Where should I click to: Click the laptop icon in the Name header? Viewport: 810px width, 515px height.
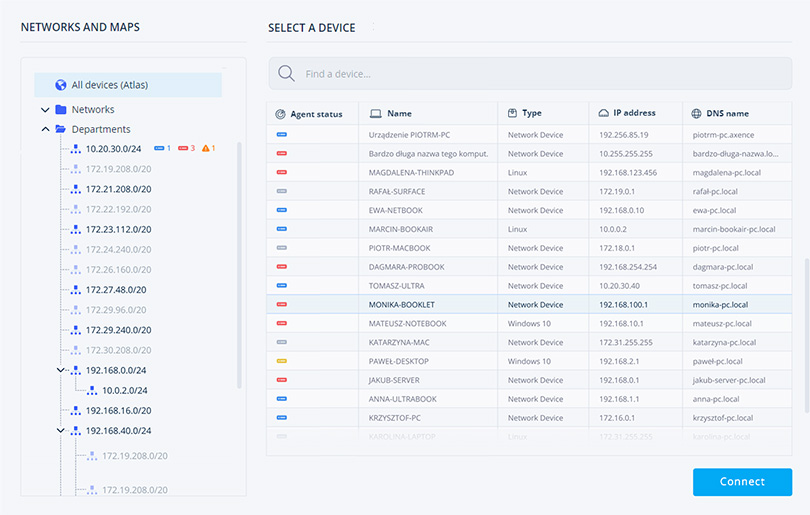376,114
